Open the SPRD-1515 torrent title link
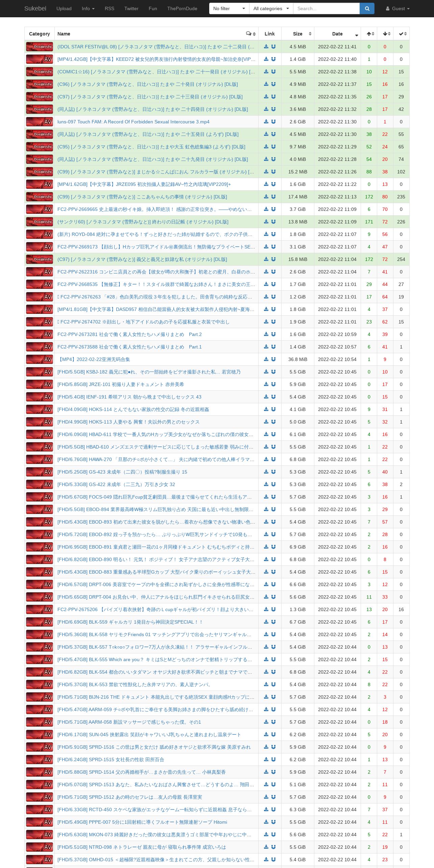 pos(111,759)
